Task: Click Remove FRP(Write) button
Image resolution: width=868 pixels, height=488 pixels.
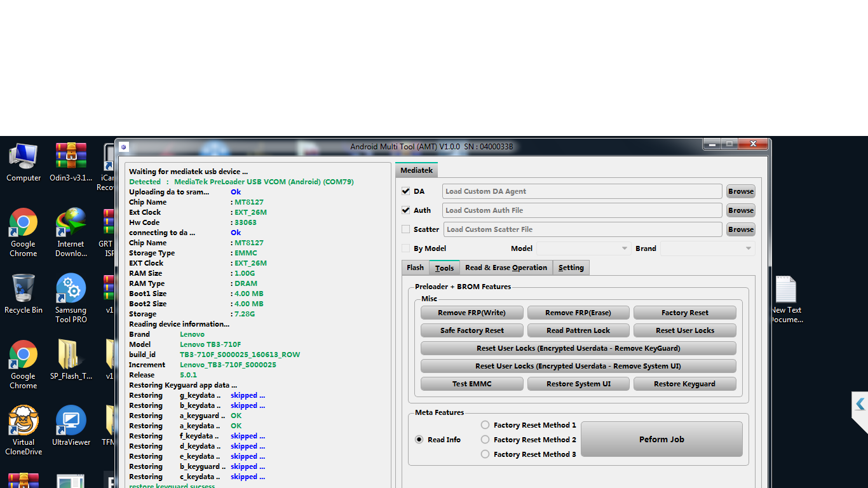Action: pos(472,313)
